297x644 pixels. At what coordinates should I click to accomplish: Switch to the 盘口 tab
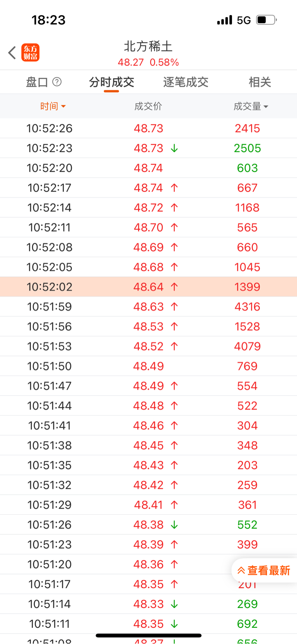click(x=37, y=82)
